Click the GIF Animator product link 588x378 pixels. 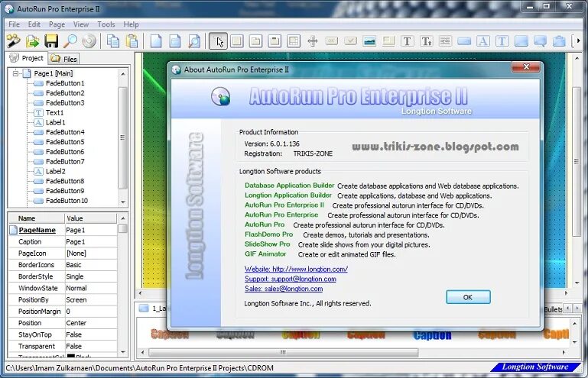coord(265,254)
